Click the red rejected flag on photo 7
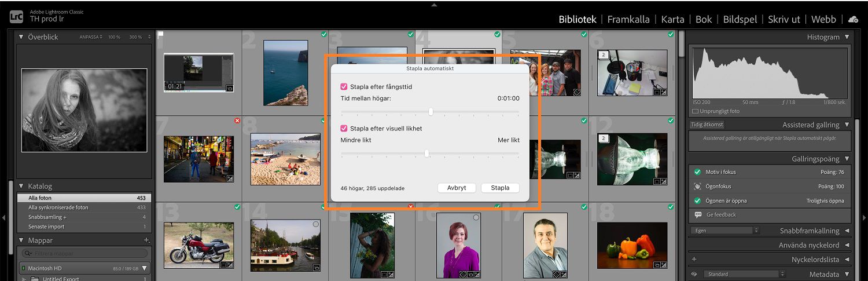Viewport: 868px width, 281px height. pyautogui.click(x=237, y=121)
